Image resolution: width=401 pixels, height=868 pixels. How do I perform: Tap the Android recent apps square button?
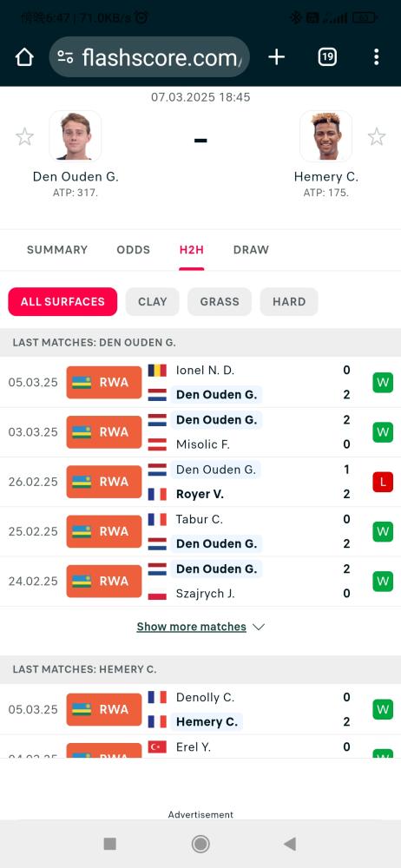coord(109,844)
